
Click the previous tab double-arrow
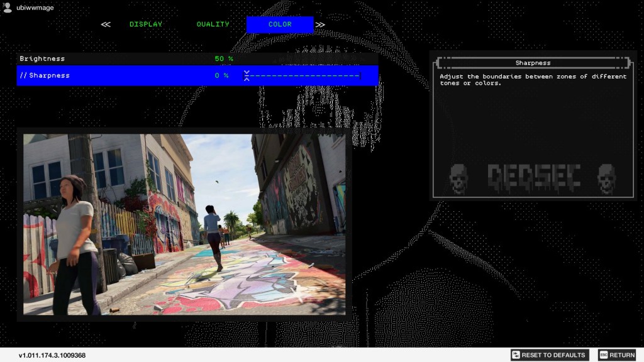pos(106,25)
